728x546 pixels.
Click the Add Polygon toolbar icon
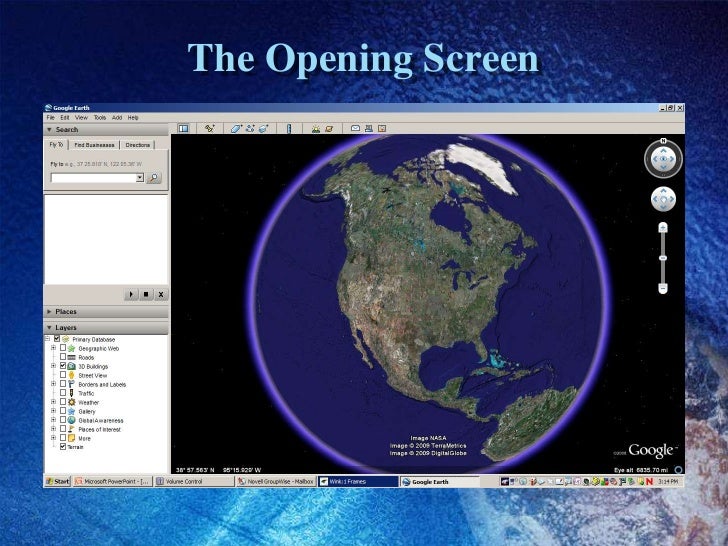click(236, 129)
